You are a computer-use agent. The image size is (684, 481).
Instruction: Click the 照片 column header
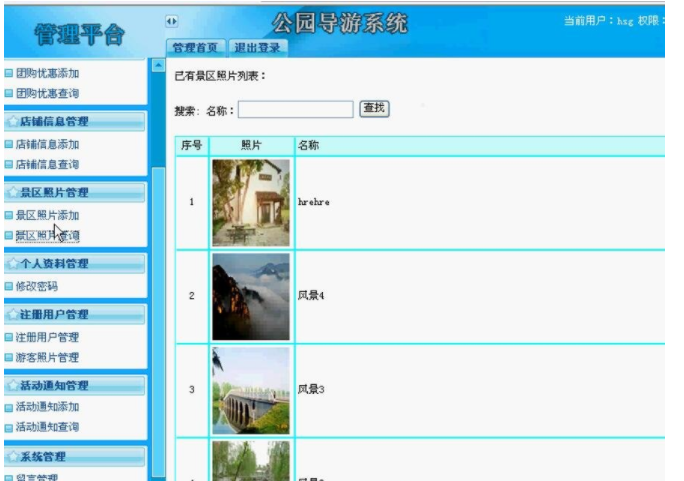point(251,146)
